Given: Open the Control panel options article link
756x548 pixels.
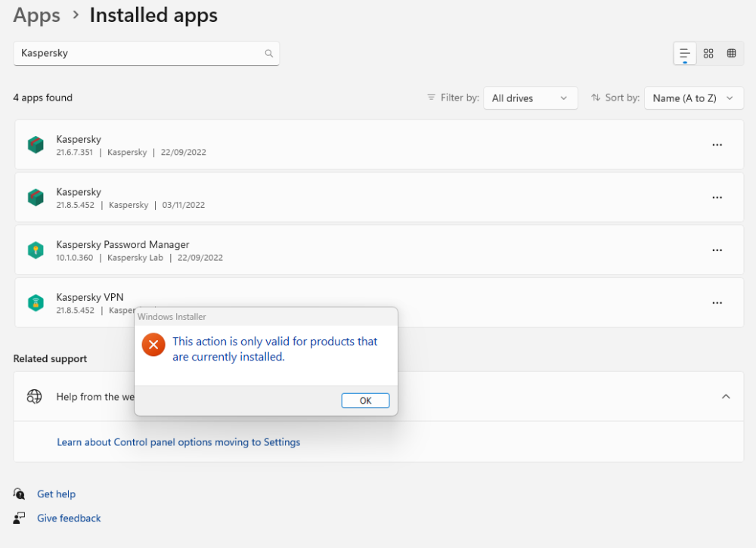Looking at the screenshot, I should (x=178, y=441).
